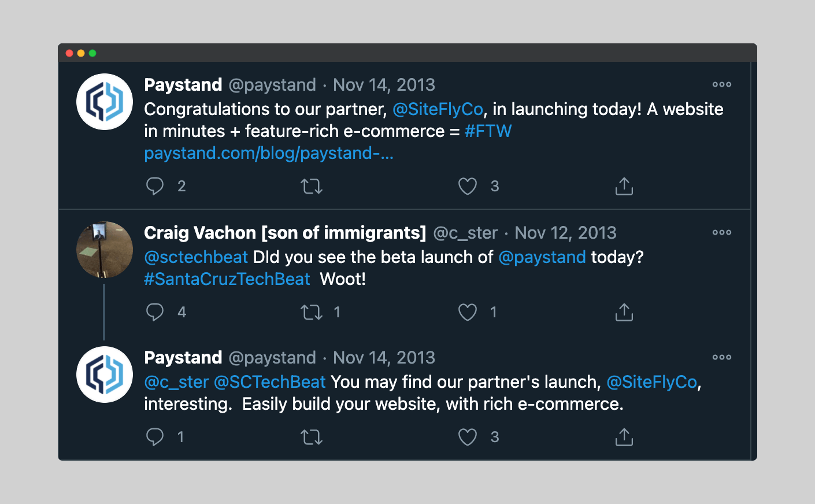The height and width of the screenshot is (504, 815).
Task: Reply to Paystand's SiteFlyCo congratulations tweet
Action: (155, 186)
